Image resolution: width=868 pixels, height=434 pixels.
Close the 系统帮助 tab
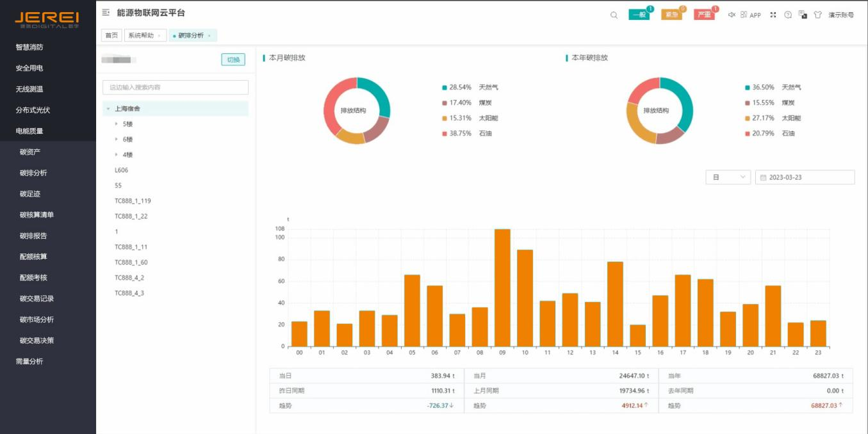pyautogui.click(x=159, y=36)
